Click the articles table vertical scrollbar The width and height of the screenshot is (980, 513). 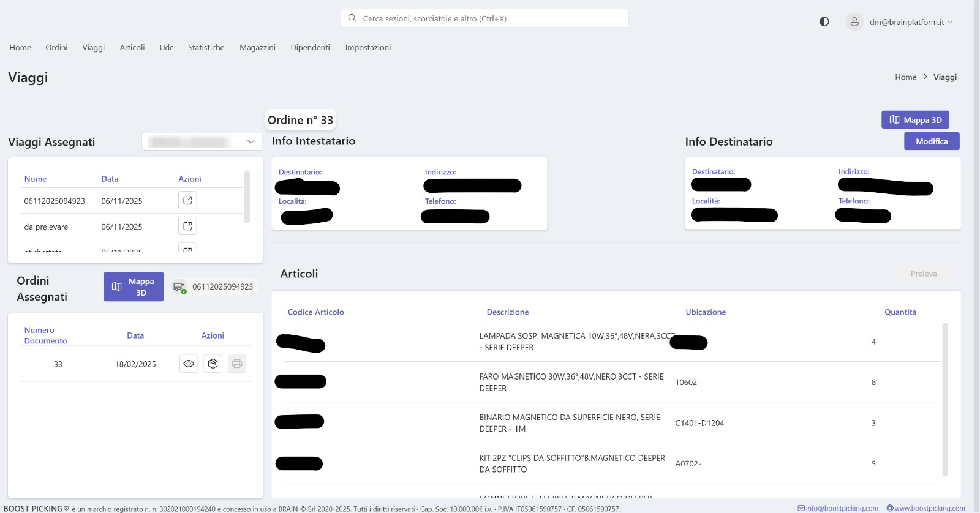[x=944, y=398]
